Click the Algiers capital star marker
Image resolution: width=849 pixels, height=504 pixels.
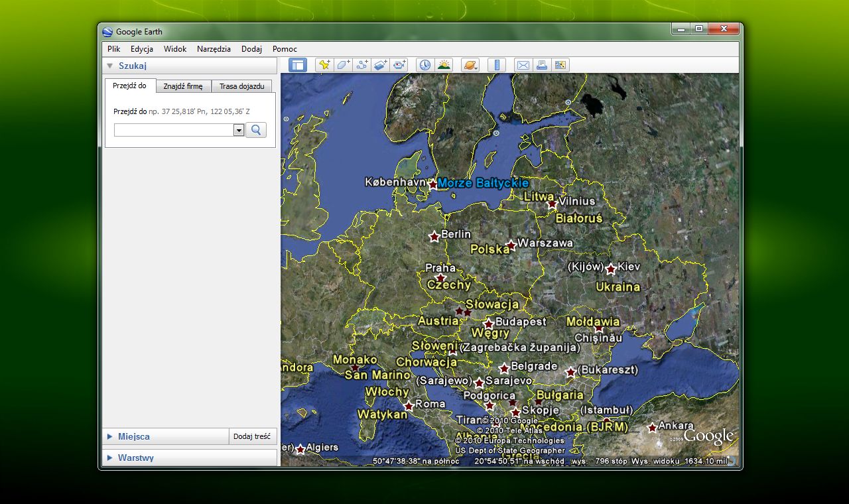[x=300, y=449]
